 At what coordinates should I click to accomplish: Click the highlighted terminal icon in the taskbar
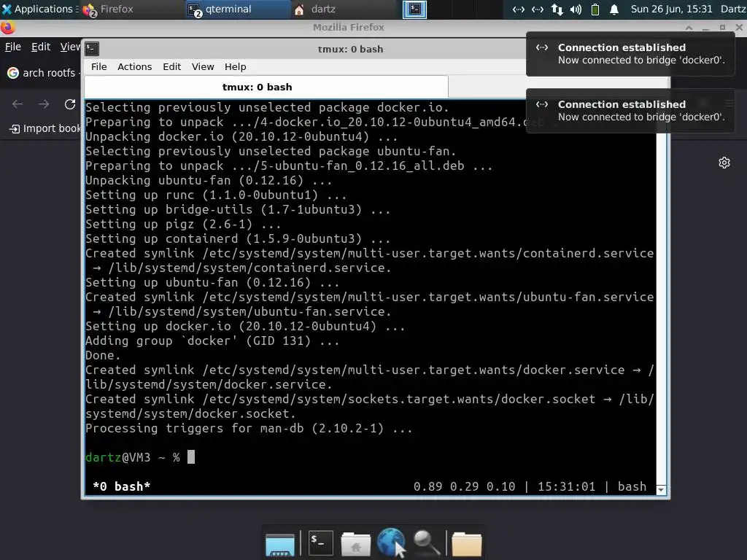[414, 9]
